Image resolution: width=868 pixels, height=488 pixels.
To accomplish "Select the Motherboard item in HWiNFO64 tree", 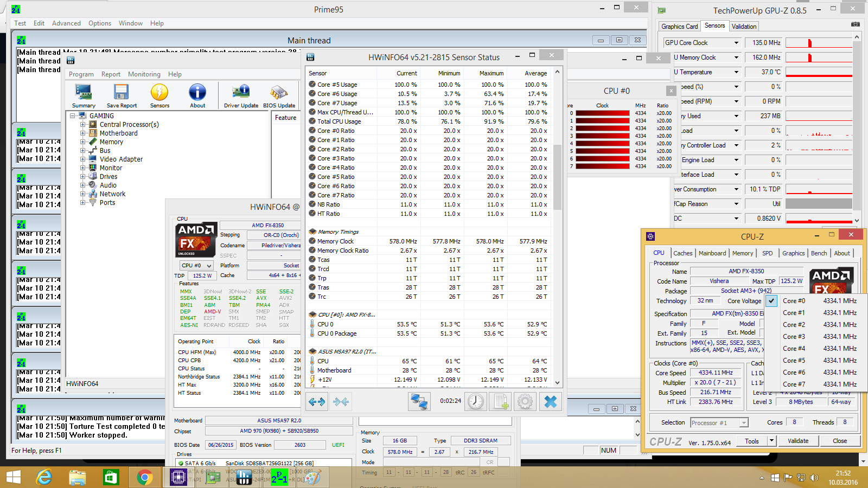I will pos(118,133).
